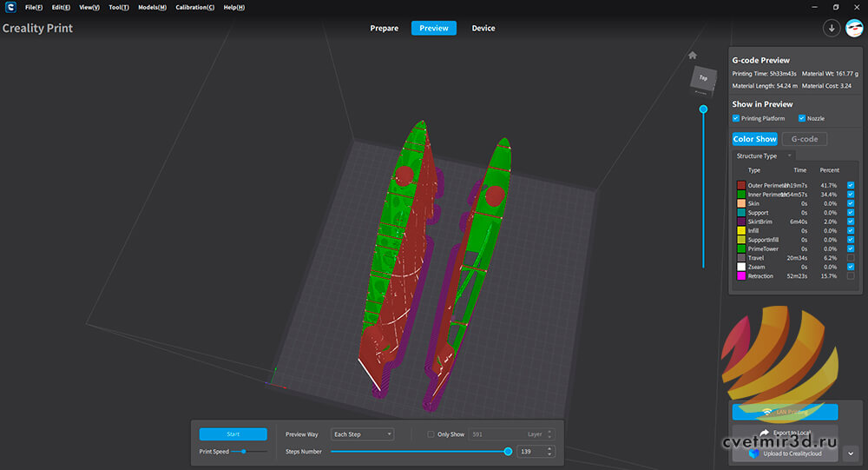868x470 pixels.
Task: Switch to G-code view button
Action: click(805, 139)
